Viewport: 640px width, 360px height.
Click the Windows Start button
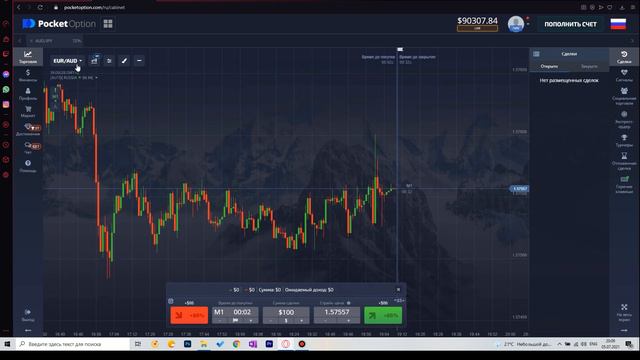click(7, 344)
